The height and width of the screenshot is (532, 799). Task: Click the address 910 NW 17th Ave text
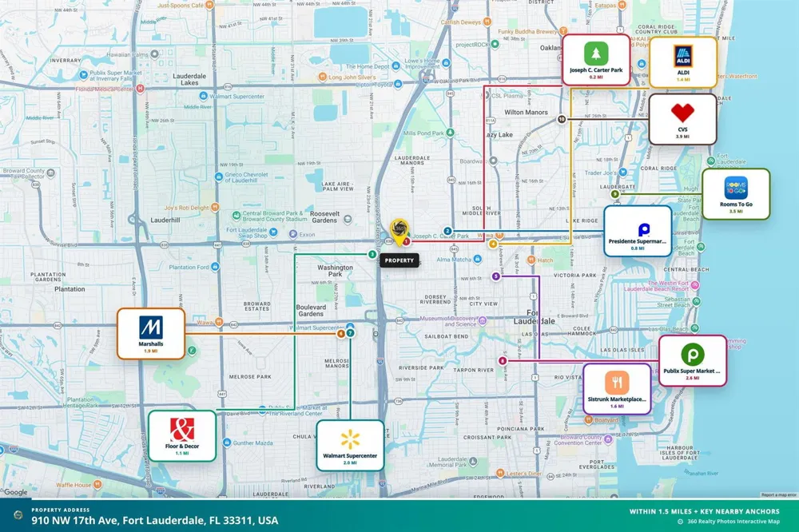155,521
